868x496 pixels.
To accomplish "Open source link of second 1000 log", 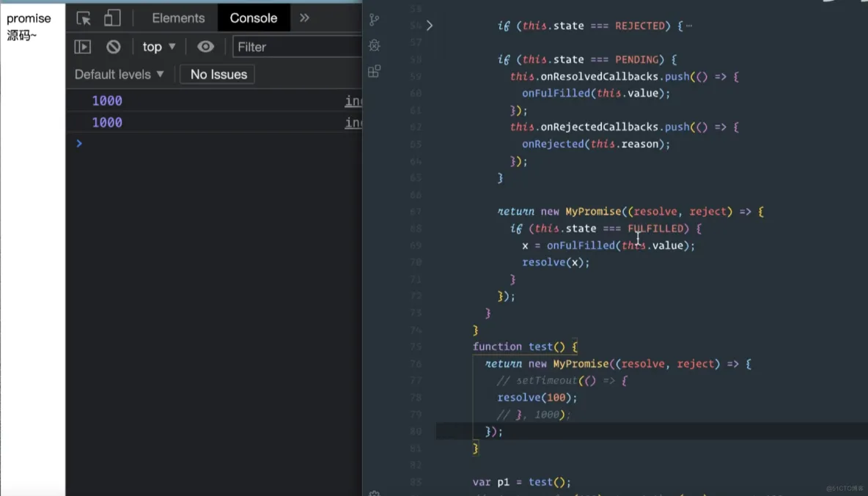I will pos(353,123).
